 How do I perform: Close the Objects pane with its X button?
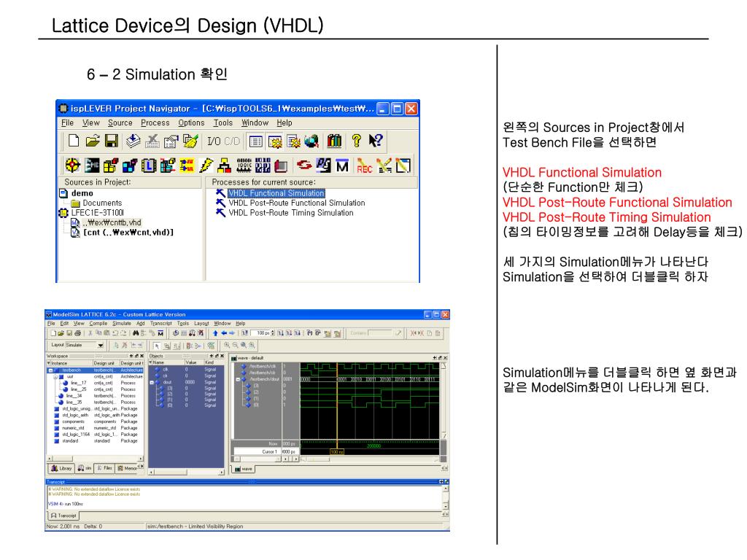tap(222, 356)
